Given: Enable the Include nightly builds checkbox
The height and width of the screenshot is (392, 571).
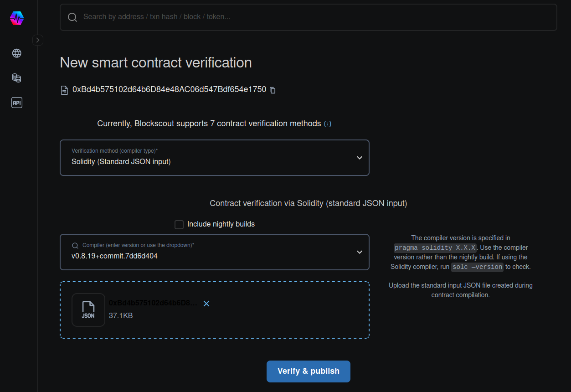Looking at the screenshot, I should point(179,224).
